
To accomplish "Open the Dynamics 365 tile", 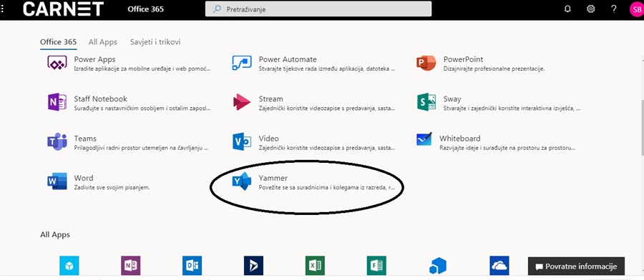I will [x=253, y=266].
